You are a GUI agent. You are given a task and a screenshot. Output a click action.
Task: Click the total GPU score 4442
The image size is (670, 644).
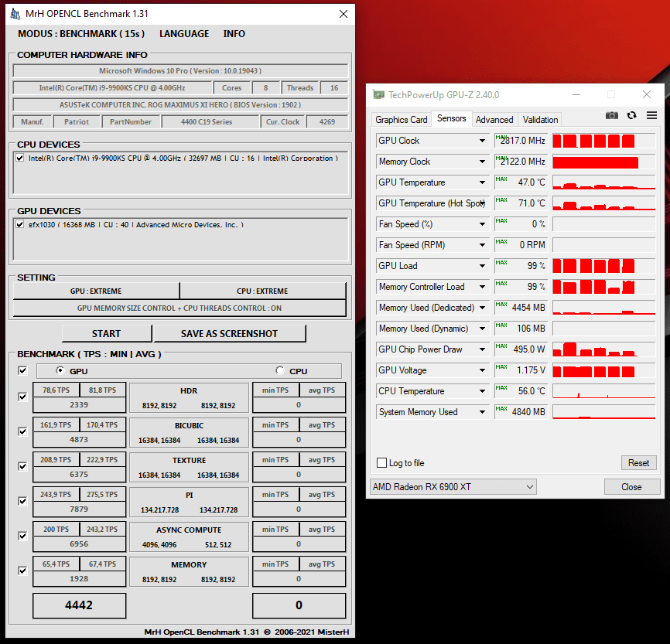pyautogui.click(x=79, y=605)
